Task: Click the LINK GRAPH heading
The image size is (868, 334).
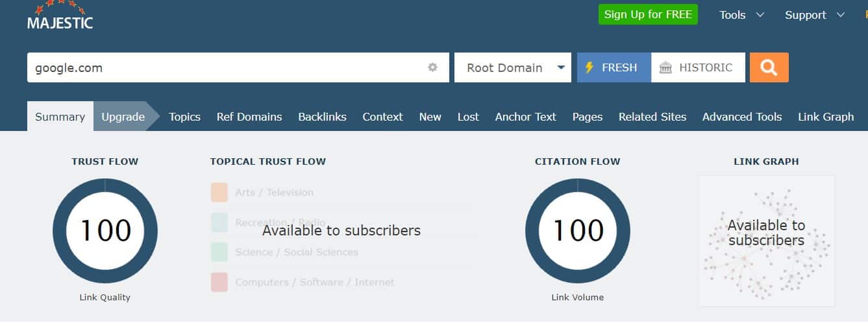Action: (x=767, y=161)
